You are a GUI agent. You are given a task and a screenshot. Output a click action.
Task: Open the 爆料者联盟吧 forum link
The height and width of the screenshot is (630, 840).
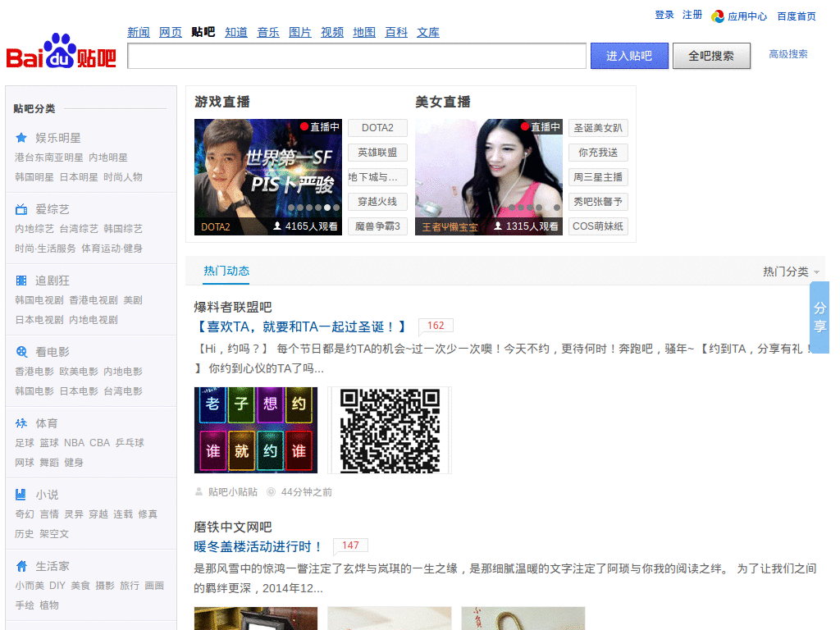pyautogui.click(x=233, y=307)
